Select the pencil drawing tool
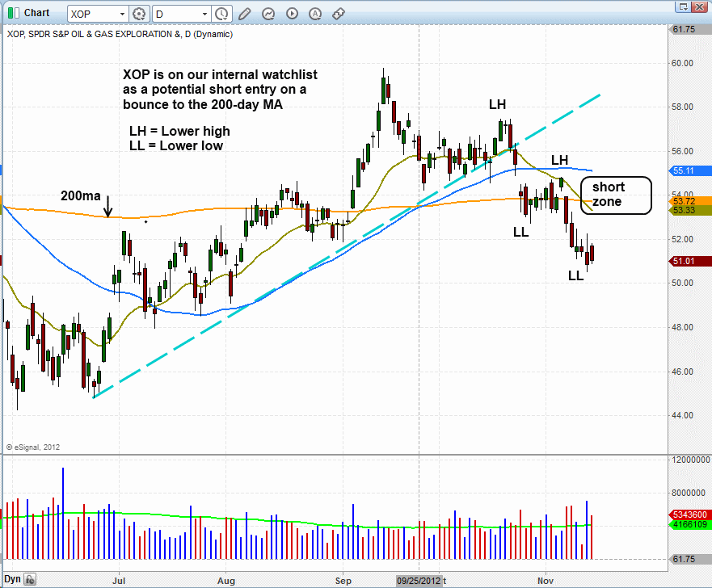The height and width of the screenshot is (588, 712). click(x=244, y=14)
